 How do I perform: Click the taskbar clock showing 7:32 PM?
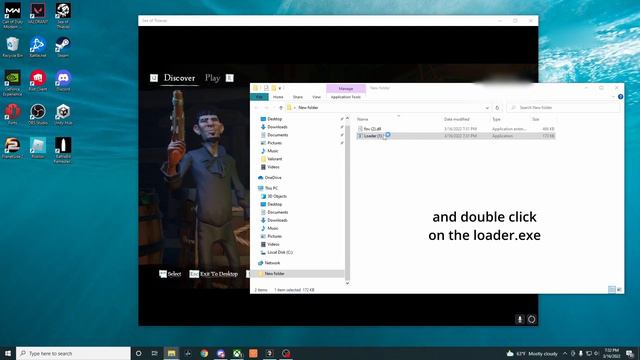click(611, 353)
